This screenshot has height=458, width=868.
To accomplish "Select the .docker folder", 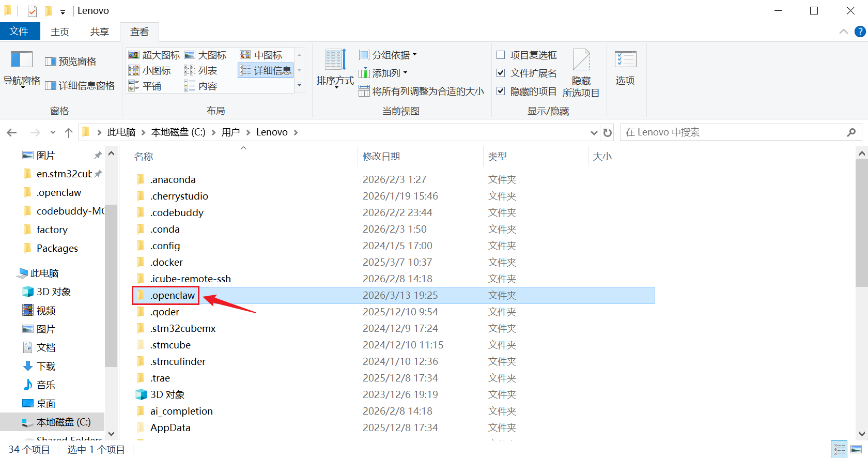I will tap(393, 262).
